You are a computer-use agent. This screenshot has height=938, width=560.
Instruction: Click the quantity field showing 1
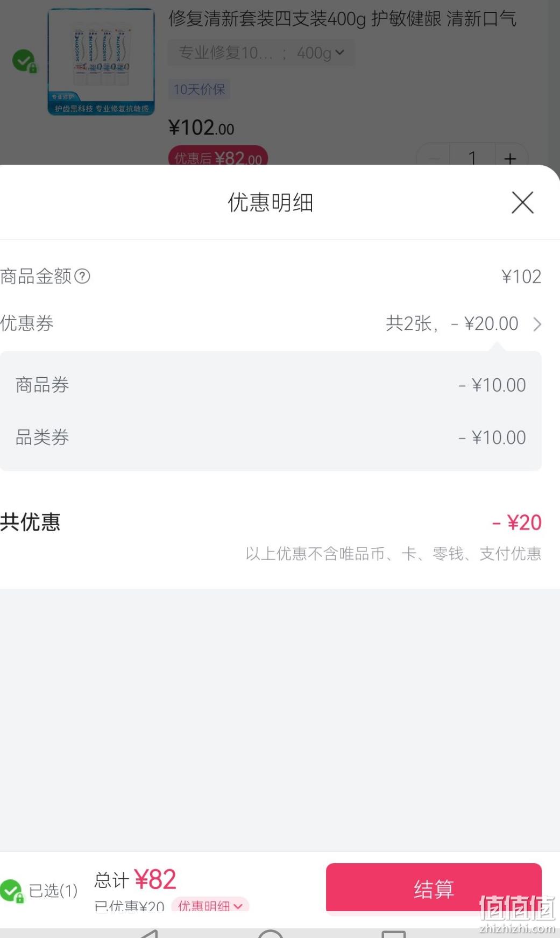(x=472, y=158)
